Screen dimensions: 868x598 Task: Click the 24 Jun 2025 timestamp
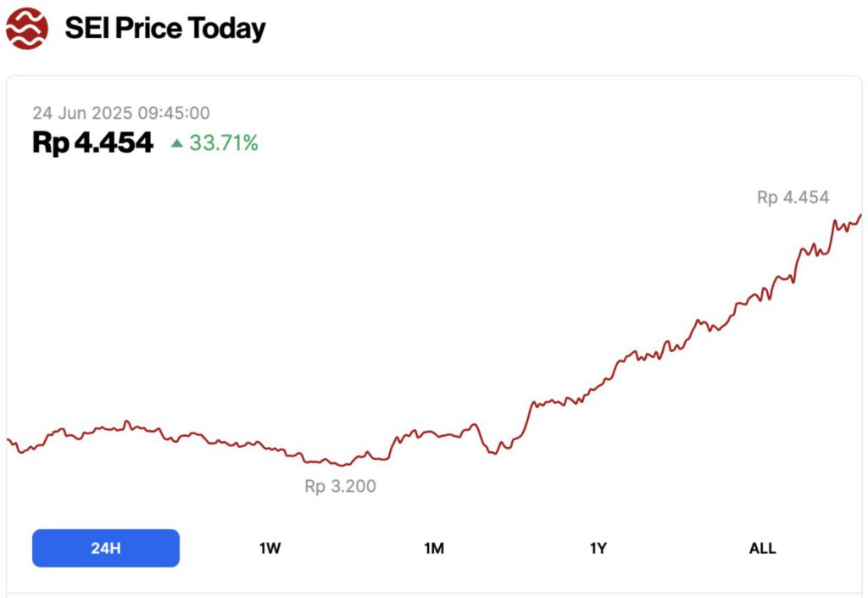pyautogui.click(x=121, y=113)
